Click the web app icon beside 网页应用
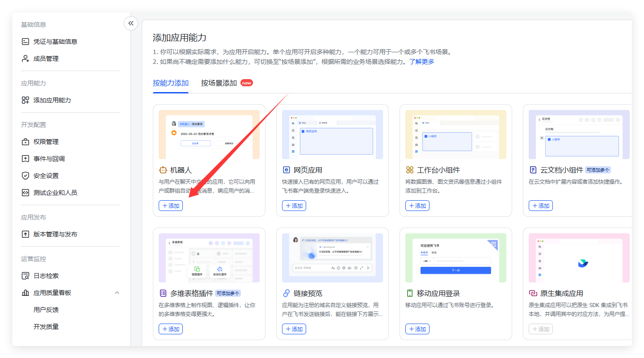This screenshot has height=358, width=644. pyautogui.click(x=286, y=170)
